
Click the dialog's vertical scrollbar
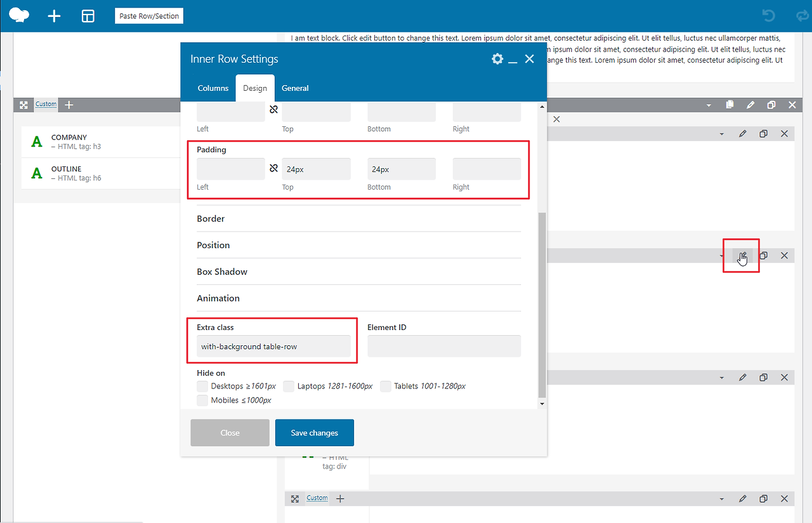(x=541, y=305)
